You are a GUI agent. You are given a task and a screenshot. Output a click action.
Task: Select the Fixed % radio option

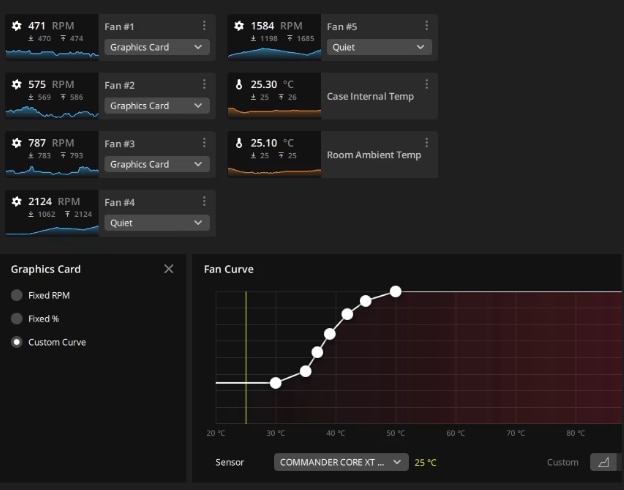tap(17, 319)
